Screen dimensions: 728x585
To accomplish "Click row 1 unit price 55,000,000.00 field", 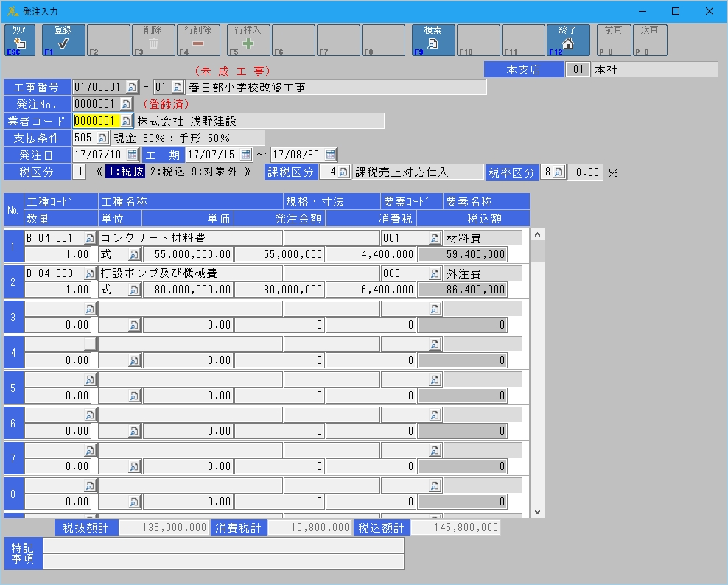I will point(188,254).
